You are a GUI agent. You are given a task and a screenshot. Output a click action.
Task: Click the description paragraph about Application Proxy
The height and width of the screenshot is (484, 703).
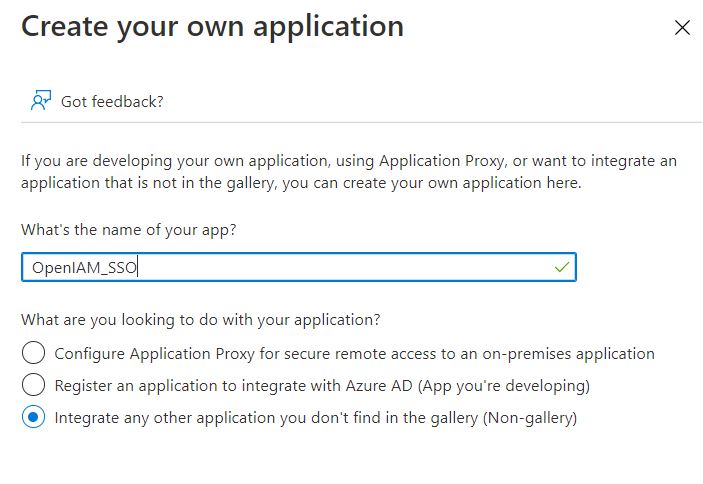coord(349,172)
